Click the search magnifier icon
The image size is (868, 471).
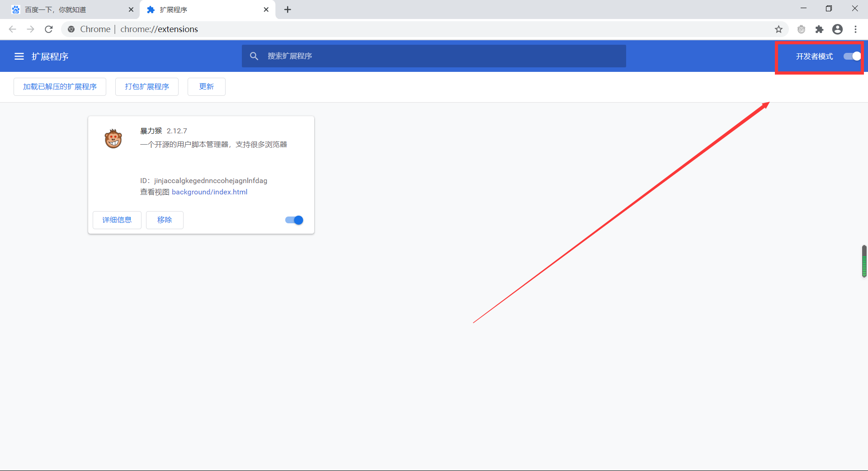tap(254, 56)
